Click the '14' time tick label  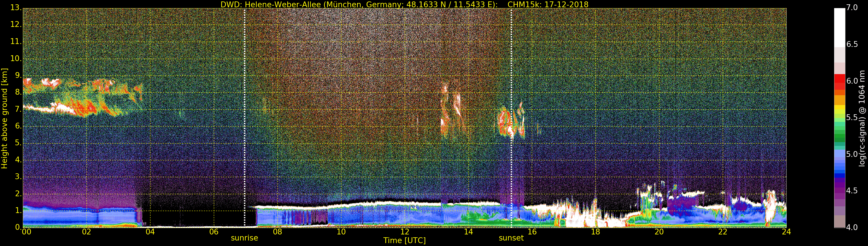pyautogui.click(x=468, y=232)
